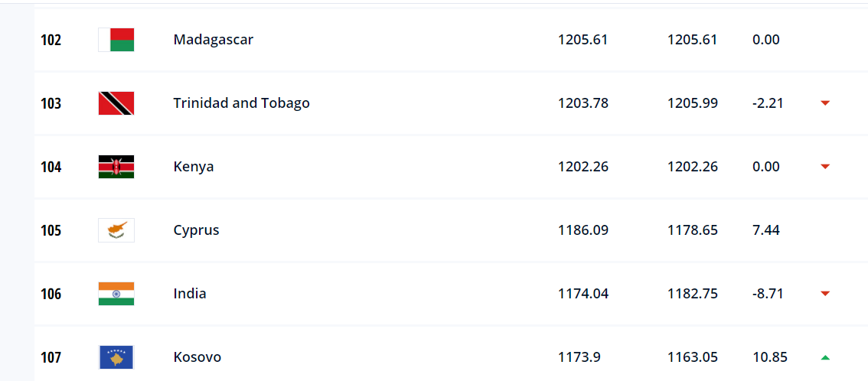Click the India flag icon

coord(116,294)
